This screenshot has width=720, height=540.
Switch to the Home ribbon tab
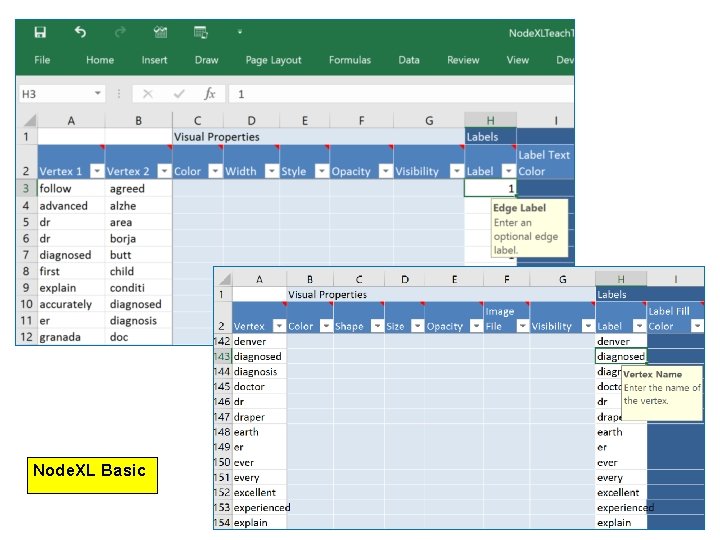point(100,60)
